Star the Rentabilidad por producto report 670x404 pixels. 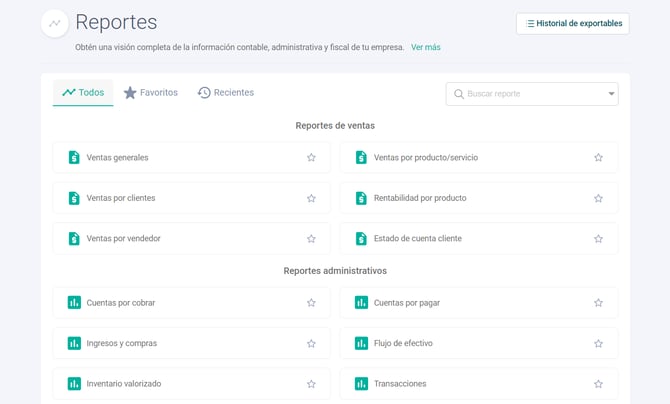598,198
